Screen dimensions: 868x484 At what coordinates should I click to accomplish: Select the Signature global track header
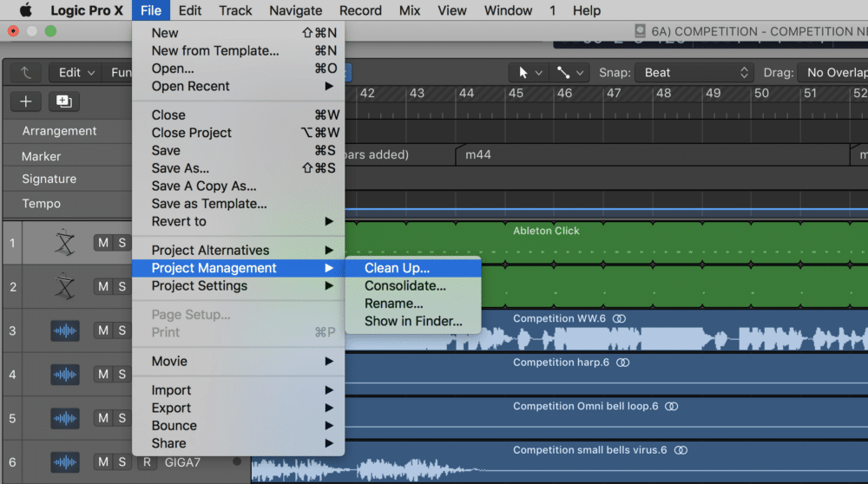coord(49,179)
